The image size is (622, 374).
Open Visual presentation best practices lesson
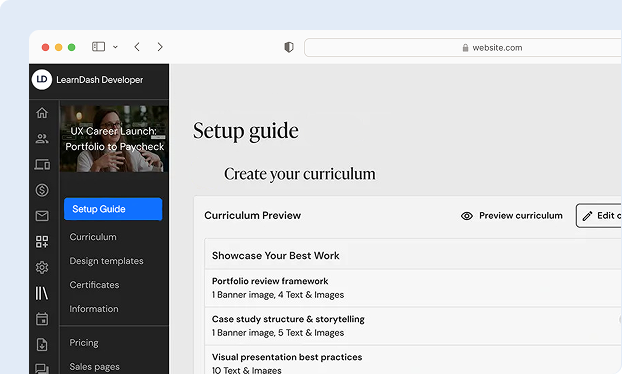pyautogui.click(x=413, y=361)
